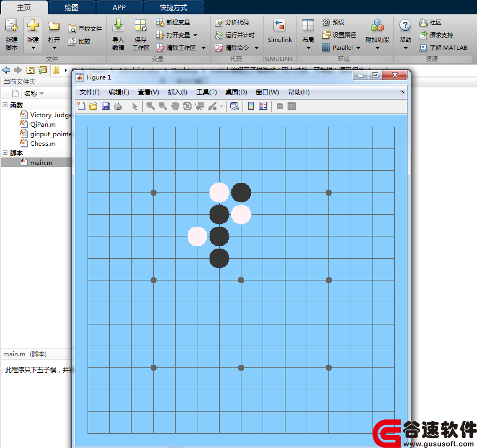
Task: Click Learn MATLAB (了解 MATLAB)
Action: (443, 48)
